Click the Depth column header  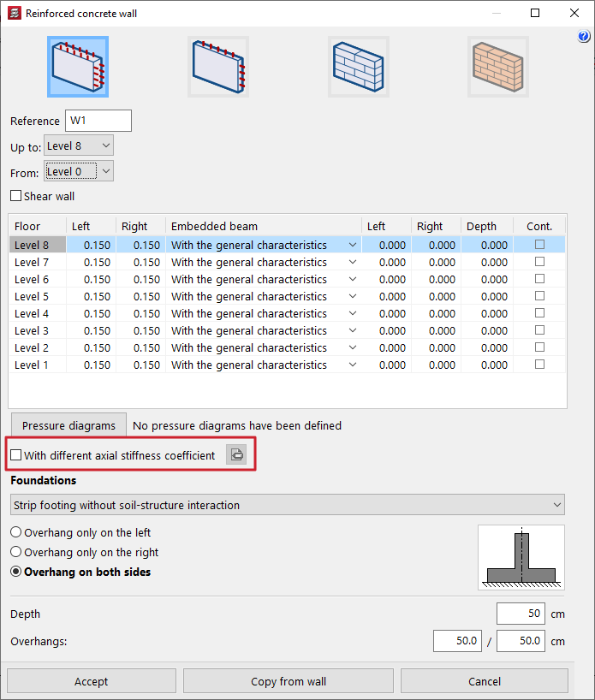point(487,226)
